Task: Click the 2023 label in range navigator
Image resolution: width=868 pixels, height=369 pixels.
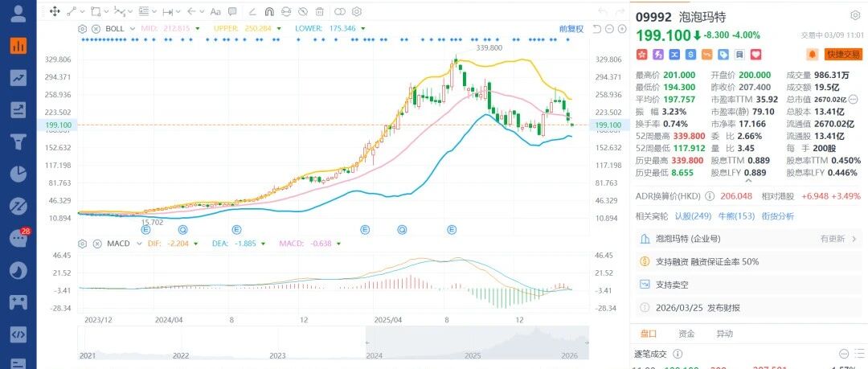Action: pos(278,355)
